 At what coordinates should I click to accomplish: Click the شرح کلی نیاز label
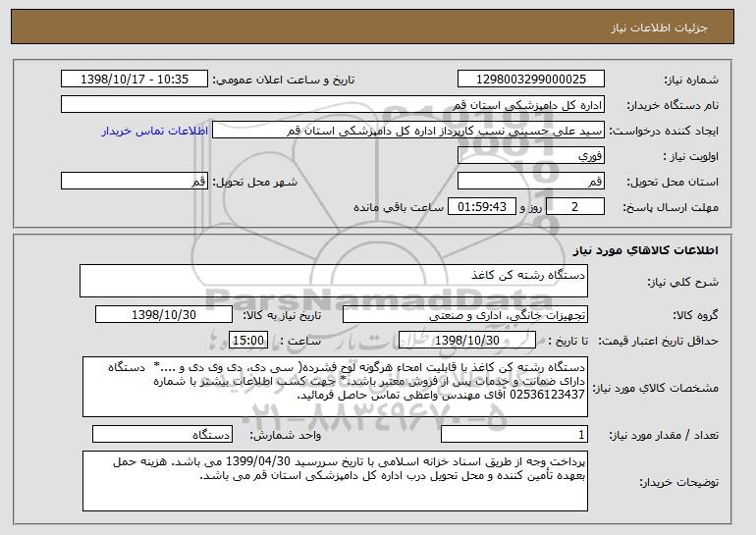682,282
